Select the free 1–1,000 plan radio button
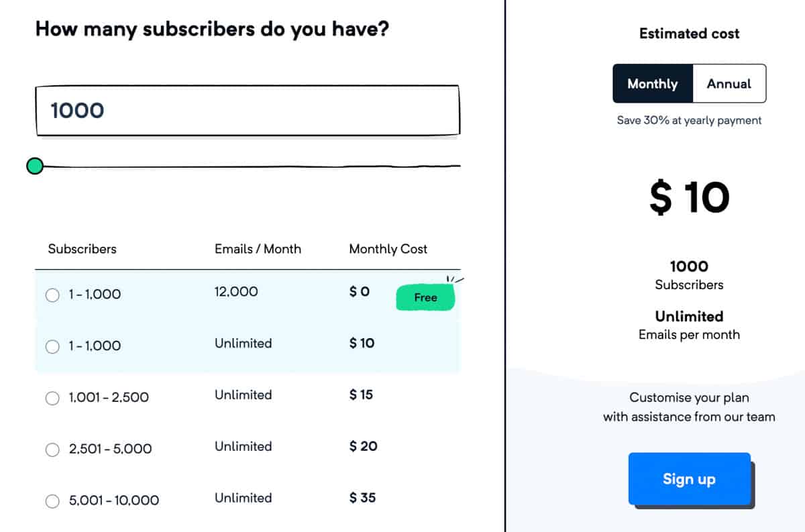Image resolution: width=805 pixels, height=532 pixels. (x=52, y=295)
